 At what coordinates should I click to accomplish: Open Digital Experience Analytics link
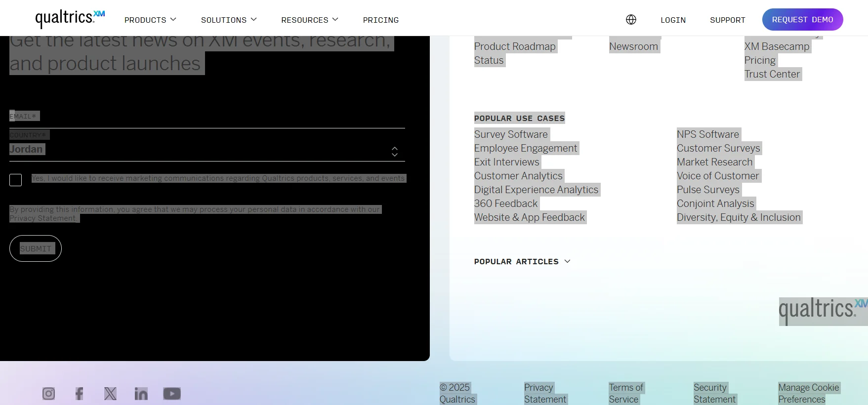pyautogui.click(x=537, y=190)
